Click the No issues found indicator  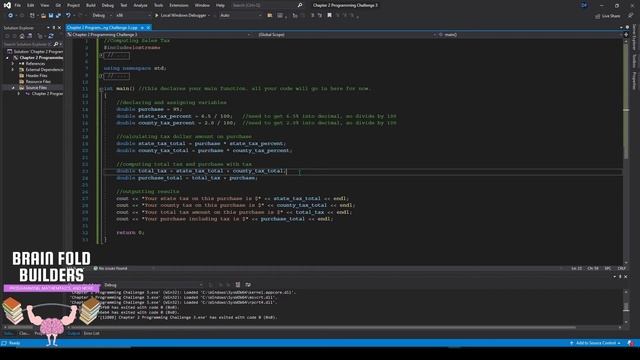[110, 268]
